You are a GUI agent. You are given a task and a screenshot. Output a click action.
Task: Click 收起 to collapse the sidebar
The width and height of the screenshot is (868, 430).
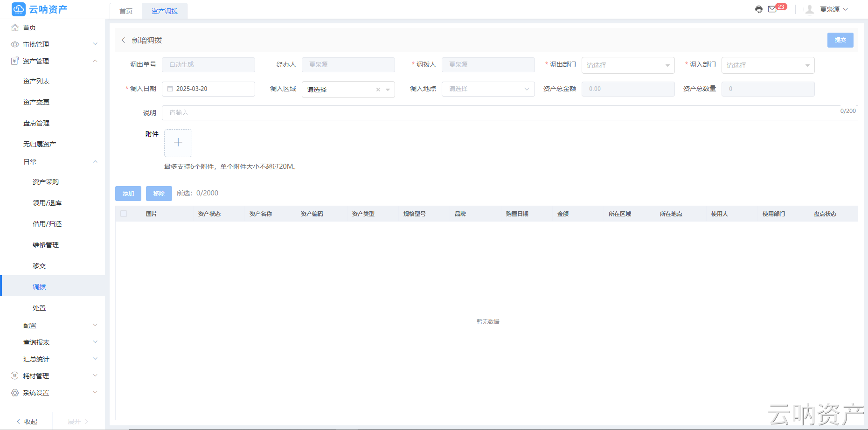tap(27, 422)
